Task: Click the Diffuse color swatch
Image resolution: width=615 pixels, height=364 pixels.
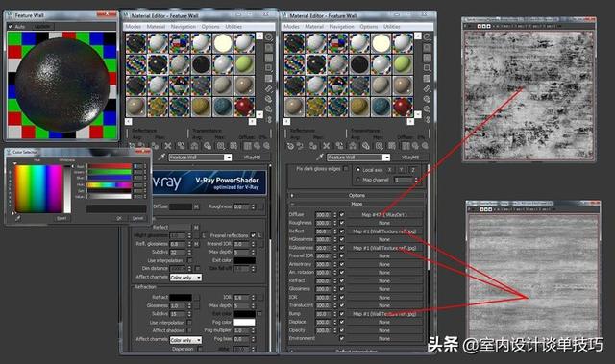Action: pyautogui.click(x=181, y=206)
